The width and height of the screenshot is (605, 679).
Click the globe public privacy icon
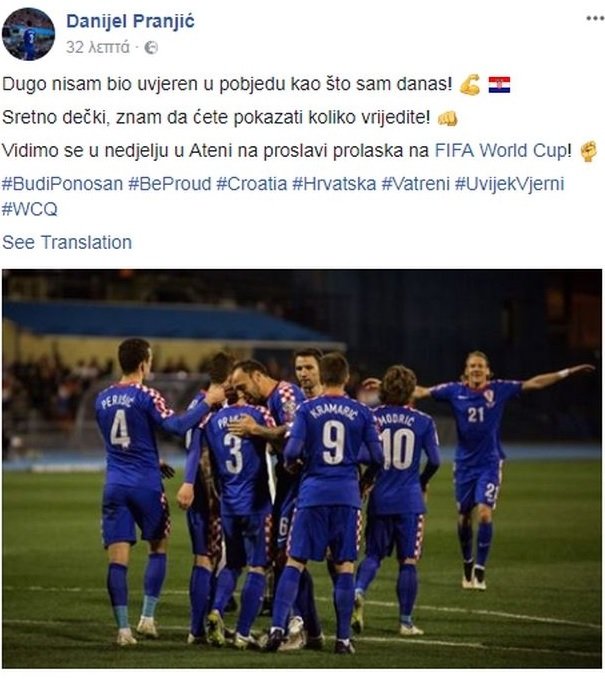click(151, 47)
